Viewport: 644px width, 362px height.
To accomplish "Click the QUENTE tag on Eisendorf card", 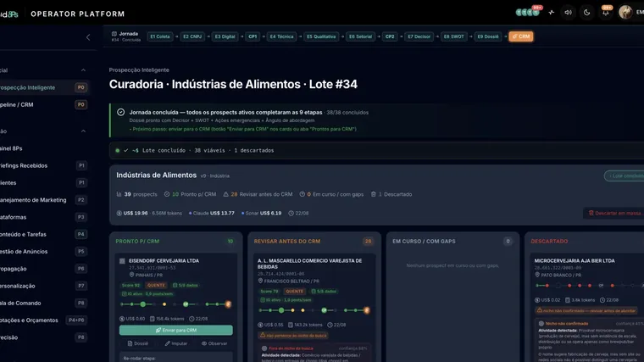I will pyautogui.click(x=156, y=285).
